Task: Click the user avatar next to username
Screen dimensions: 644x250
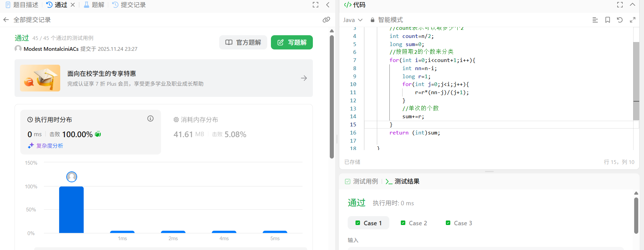Action: (18, 49)
